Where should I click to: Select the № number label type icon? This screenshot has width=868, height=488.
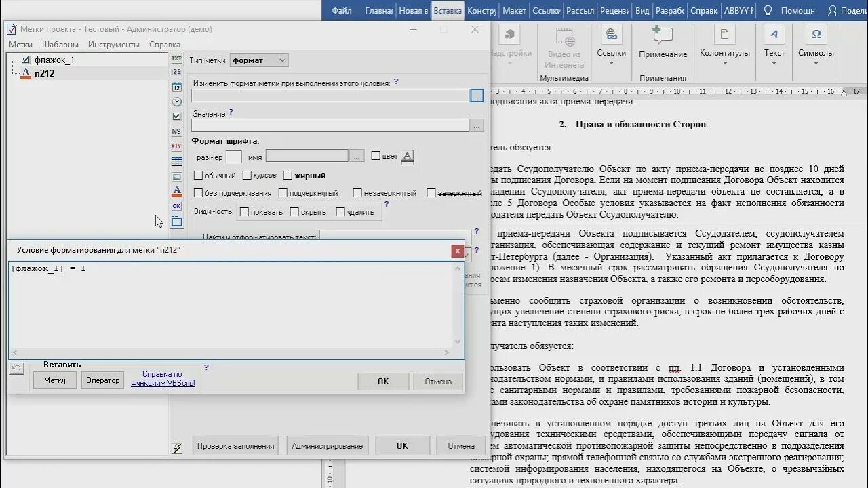tap(176, 131)
